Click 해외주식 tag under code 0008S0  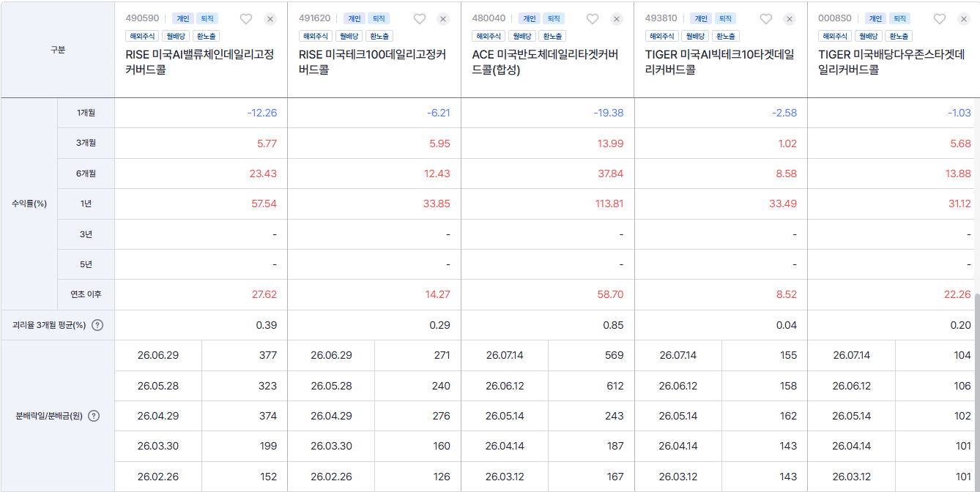[x=835, y=36]
